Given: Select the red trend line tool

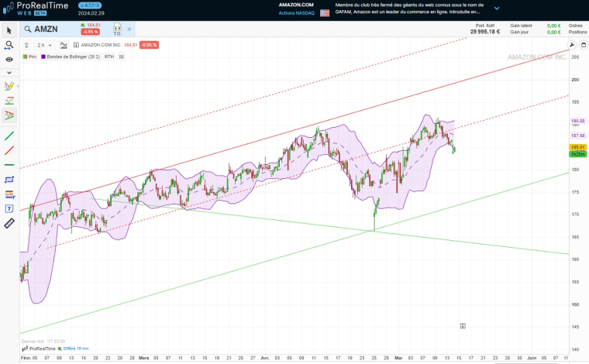Looking at the screenshot, I should tap(9, 150).
